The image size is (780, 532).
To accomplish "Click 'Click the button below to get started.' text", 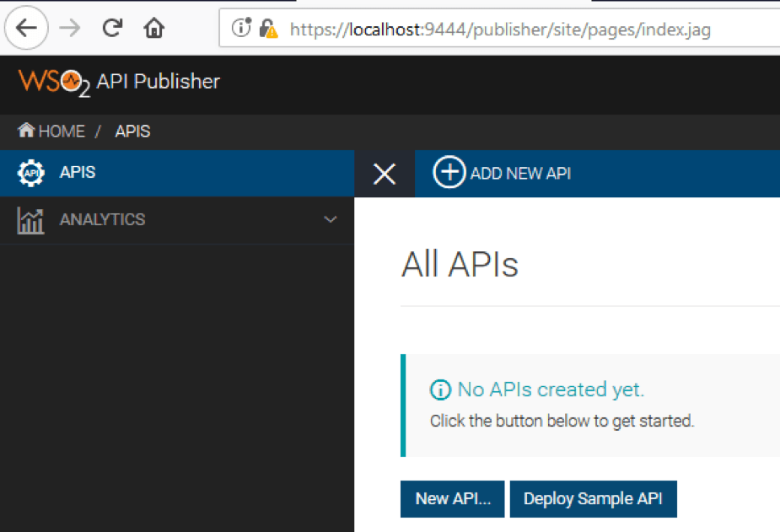I will pos(562,421).
